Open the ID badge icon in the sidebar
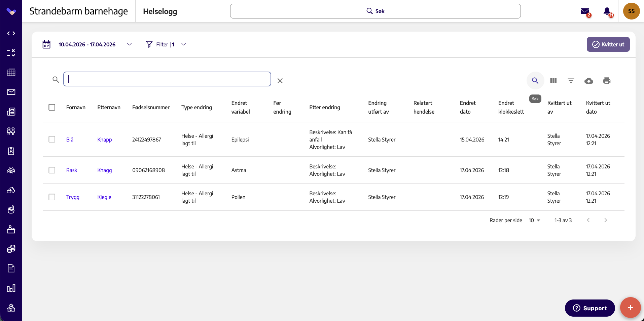 11,151
